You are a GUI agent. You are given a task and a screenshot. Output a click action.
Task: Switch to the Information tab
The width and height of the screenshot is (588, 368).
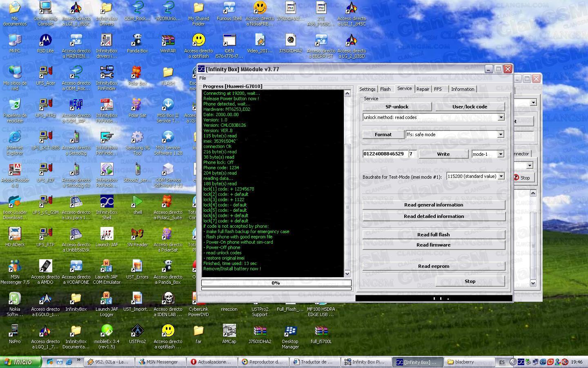click(x=462, y=89)
